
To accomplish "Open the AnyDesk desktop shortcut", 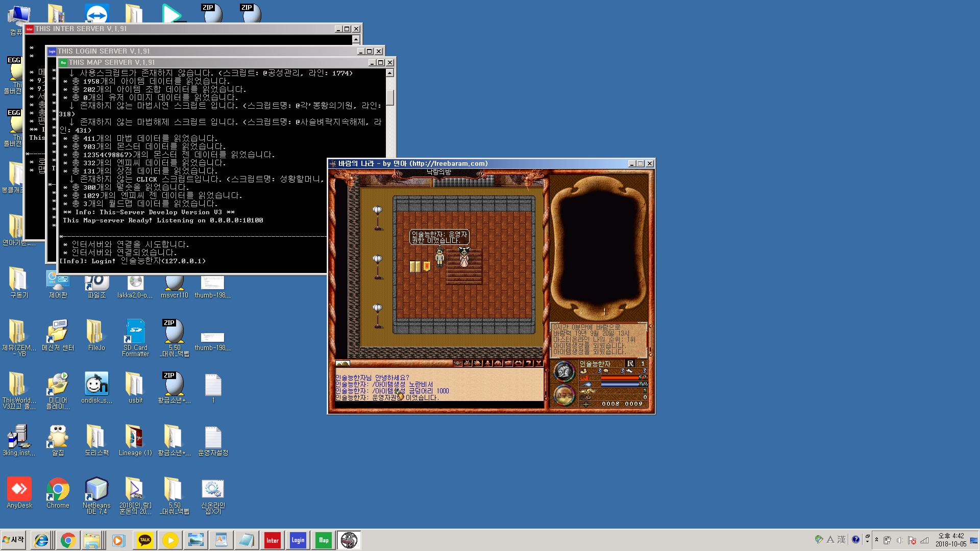I will [19, 493].
